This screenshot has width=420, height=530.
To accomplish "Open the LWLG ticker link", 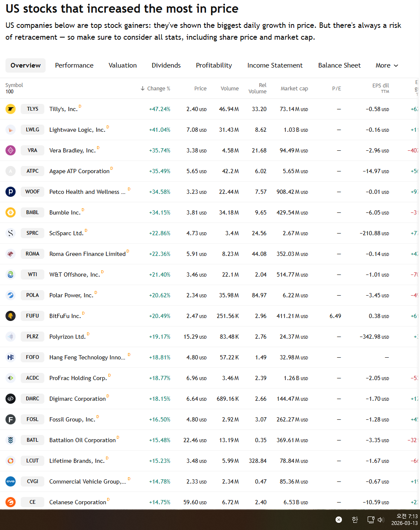I will [33, 130].
